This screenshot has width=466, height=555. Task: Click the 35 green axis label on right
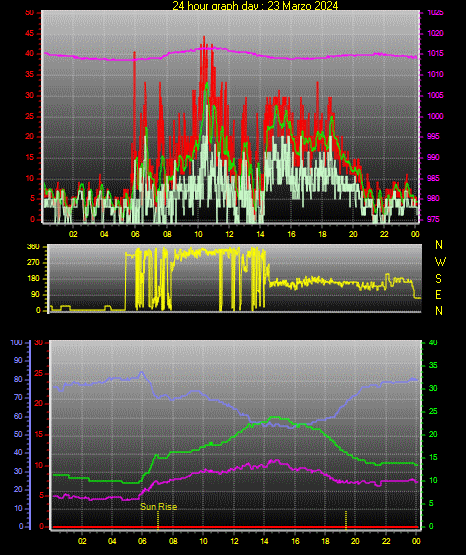tap(433, 365)
